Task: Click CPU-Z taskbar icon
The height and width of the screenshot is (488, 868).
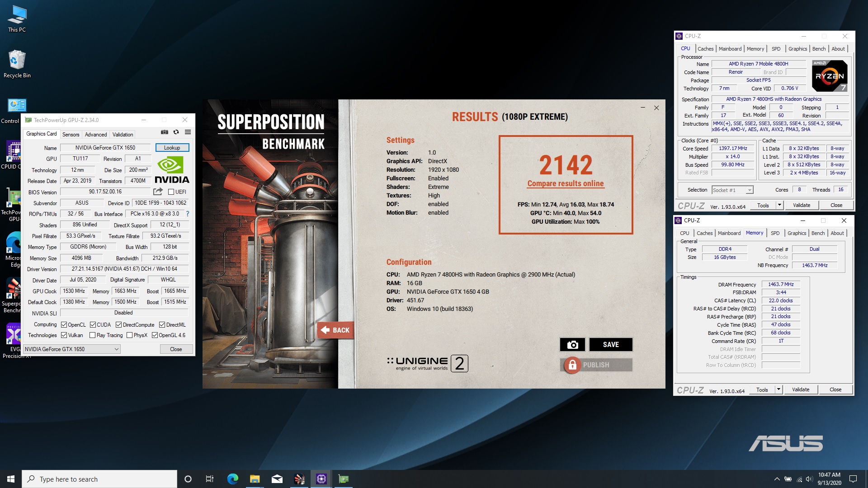Action: click(321, 479)
